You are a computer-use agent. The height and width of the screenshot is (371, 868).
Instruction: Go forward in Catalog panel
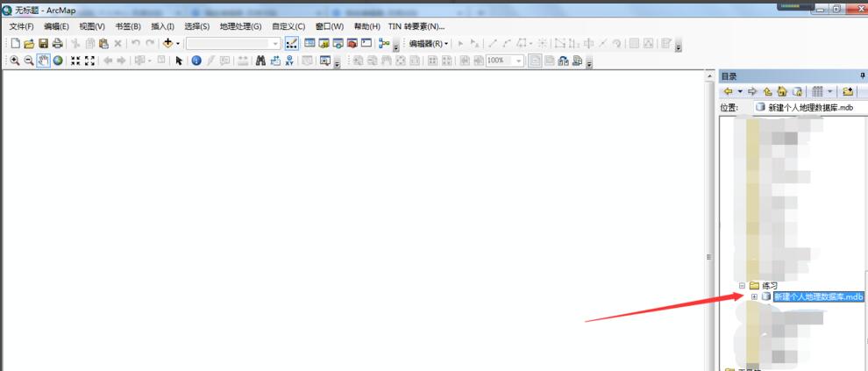click(752, 91)
